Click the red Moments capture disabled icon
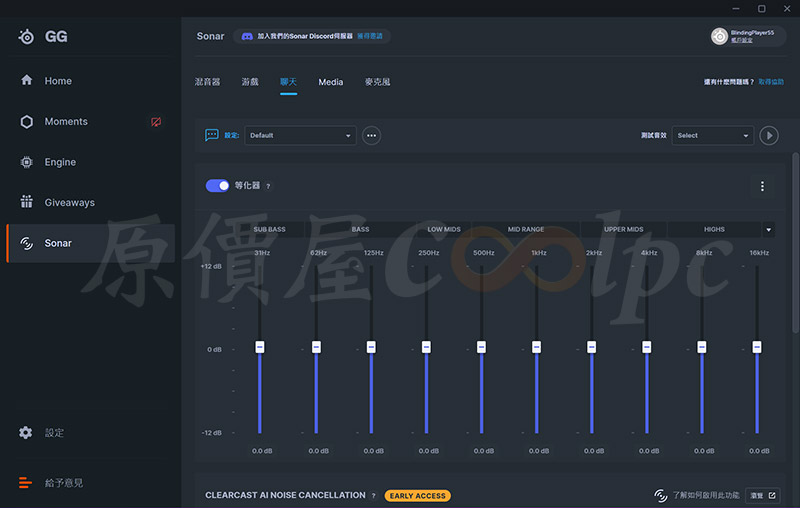800x508 pixels. point(156,122)
